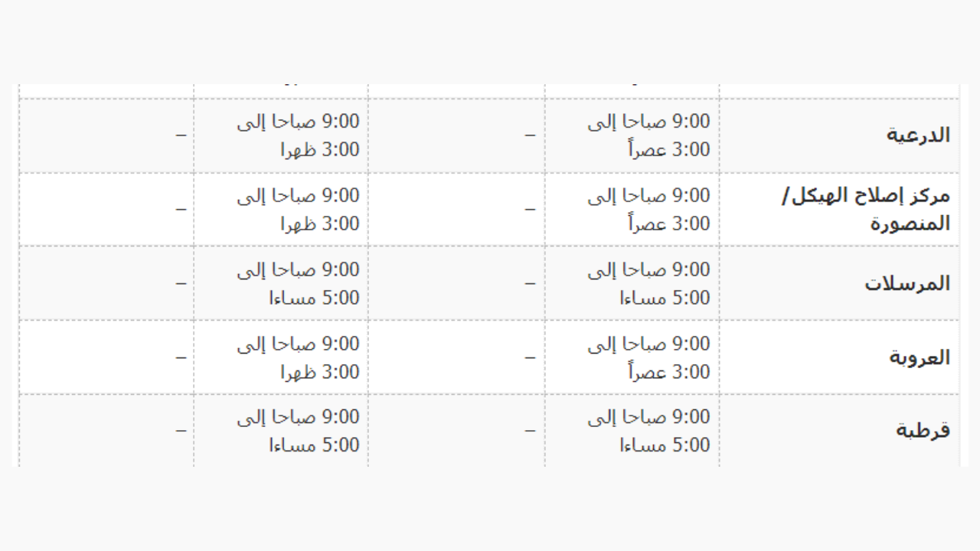Image resolution: width=980 pixels, height=551 pixels.
Task: Click the الدرعية branch name cell
Action: click(917, 135)
